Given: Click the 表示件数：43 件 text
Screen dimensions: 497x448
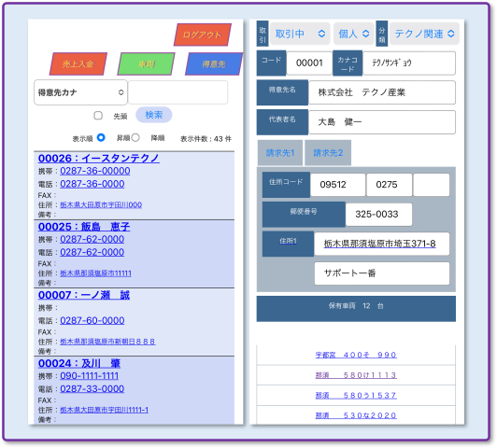Looking at the screenshot, I should coord(206,139).
